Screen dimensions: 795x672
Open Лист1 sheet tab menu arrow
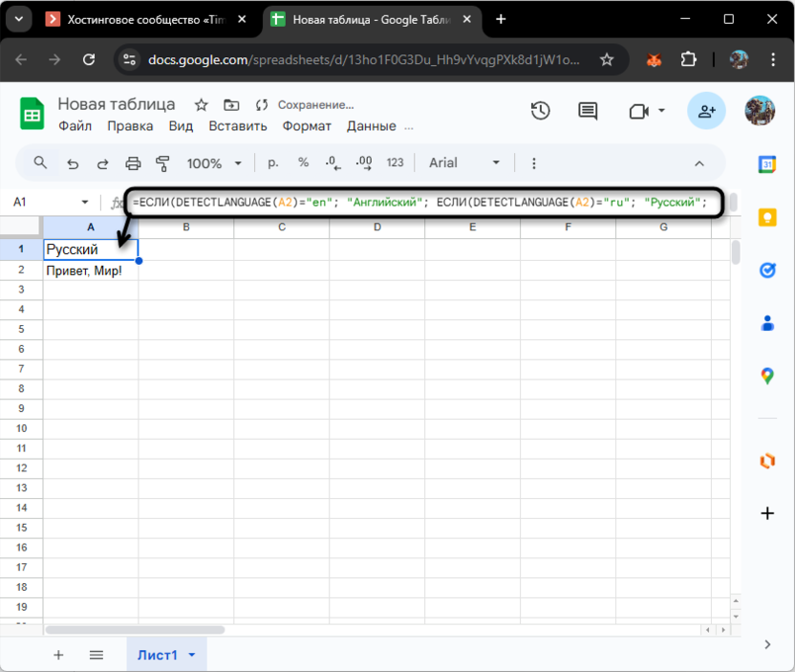(x=192, y=655)
